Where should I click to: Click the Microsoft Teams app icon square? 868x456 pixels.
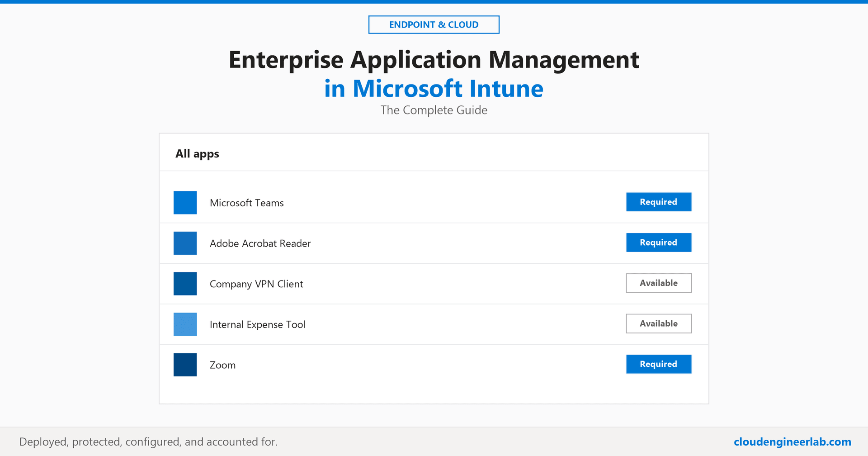(185, 202)
